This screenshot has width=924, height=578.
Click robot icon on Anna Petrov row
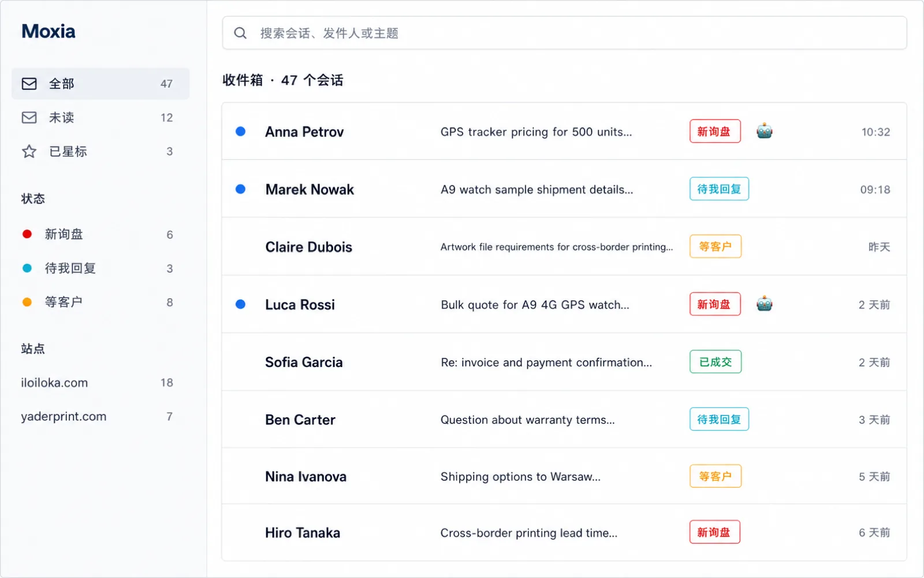[x=764, y=131]
